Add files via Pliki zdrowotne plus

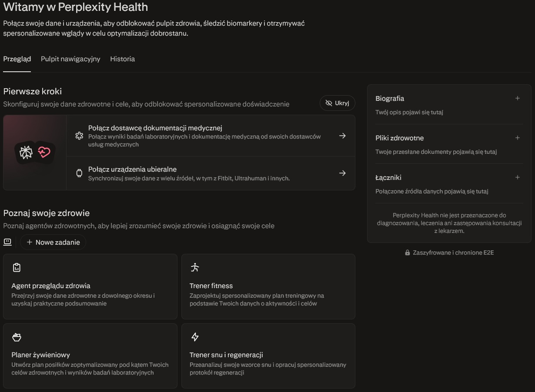[x=517, y=138]
